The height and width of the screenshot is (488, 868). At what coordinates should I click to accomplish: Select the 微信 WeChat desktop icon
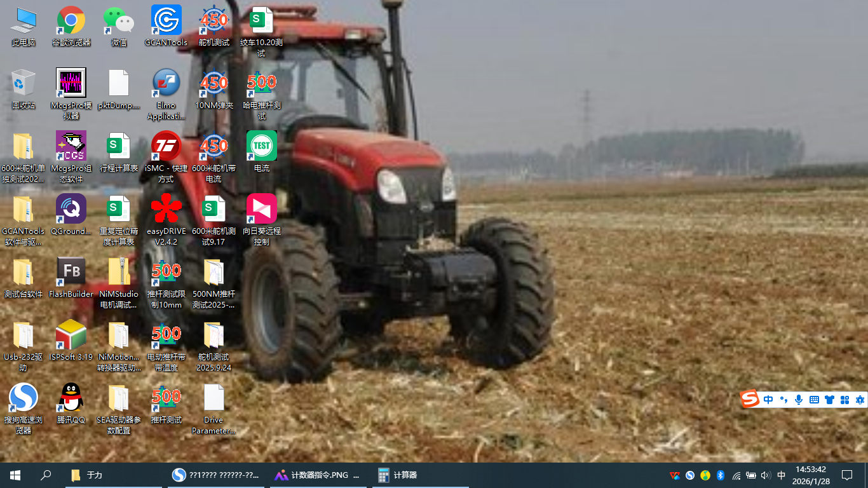tap(119, 21)
